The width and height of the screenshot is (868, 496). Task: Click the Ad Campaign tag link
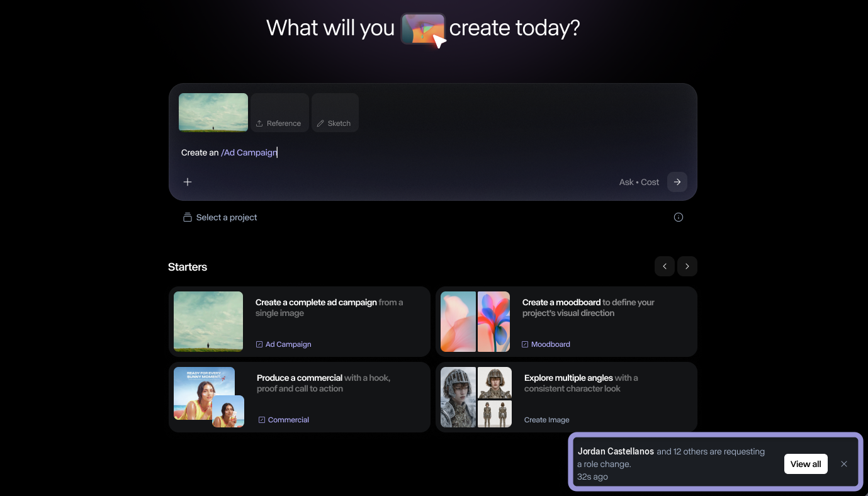point(283,344)
